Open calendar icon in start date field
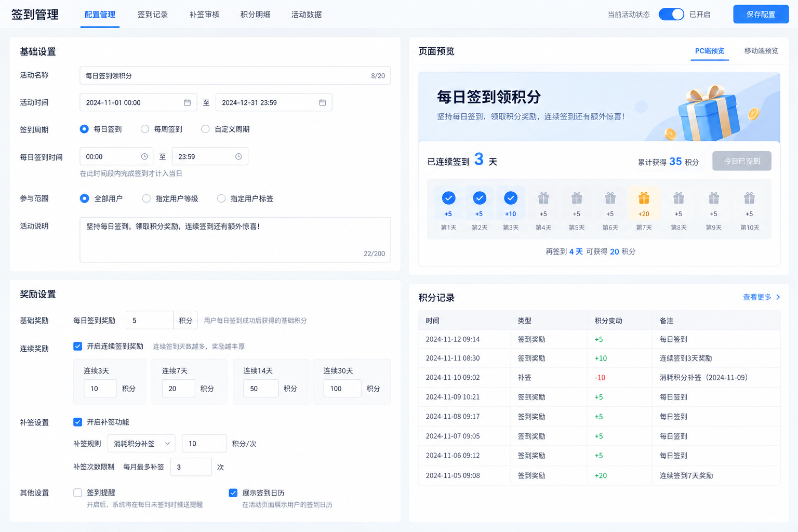 coord(187,103)
